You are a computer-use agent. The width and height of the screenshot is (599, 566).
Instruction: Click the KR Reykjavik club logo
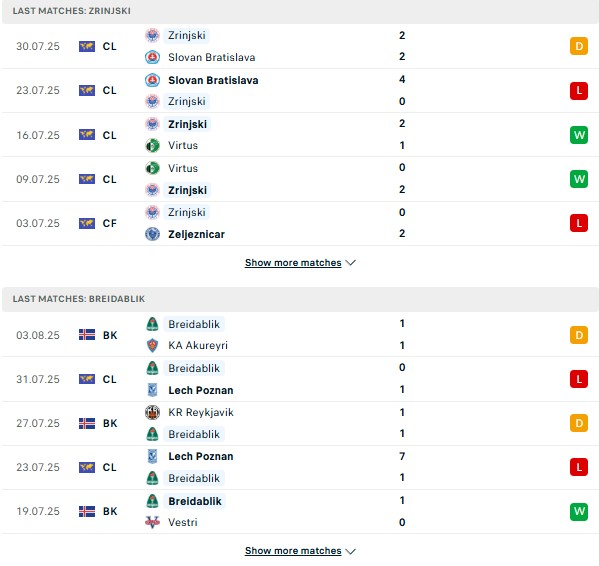click(152, 412)
